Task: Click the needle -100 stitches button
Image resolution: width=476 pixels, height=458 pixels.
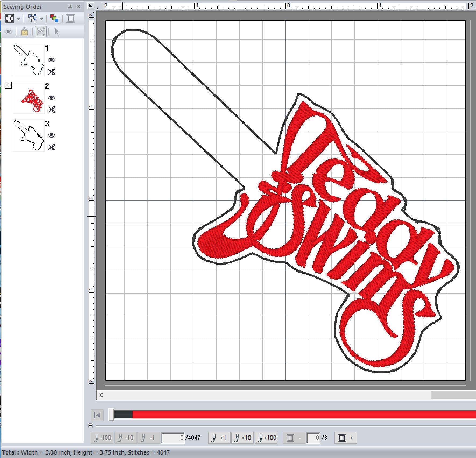Action: tap(102, 438)
